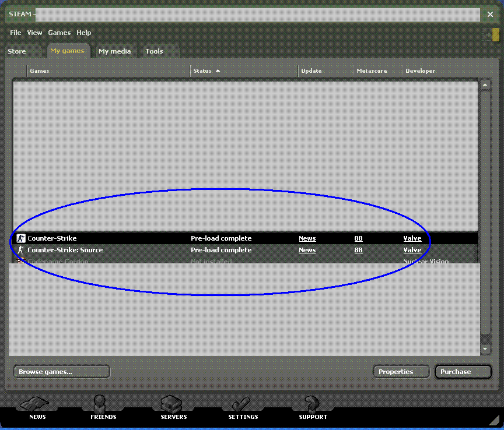
Task: Click Pre-load complete status for Counter-Strike
Action: coord(221,238)
